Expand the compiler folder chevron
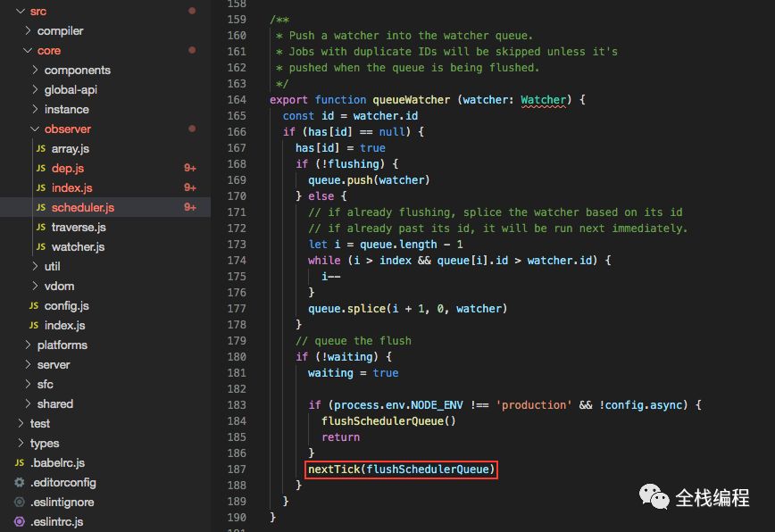 pyautogui.click(x=28, y=30)
